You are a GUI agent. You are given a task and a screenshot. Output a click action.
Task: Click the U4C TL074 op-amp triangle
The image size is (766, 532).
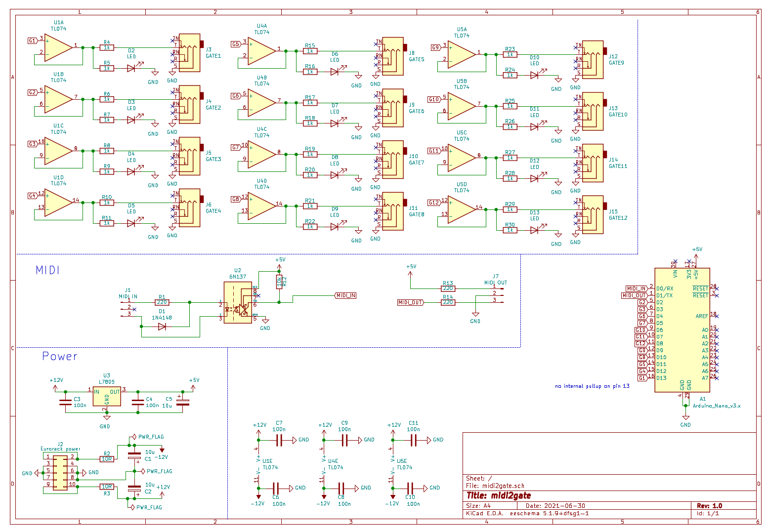tap(262, 155)
